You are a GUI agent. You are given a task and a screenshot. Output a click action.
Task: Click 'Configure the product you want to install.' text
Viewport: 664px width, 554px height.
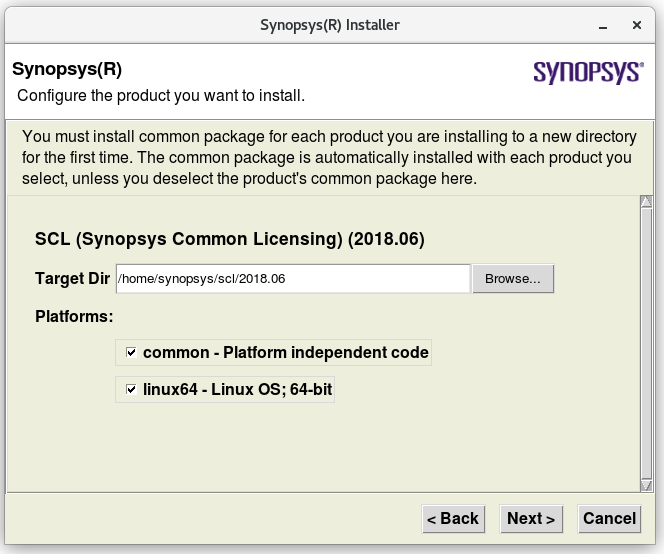coord(161,96)
